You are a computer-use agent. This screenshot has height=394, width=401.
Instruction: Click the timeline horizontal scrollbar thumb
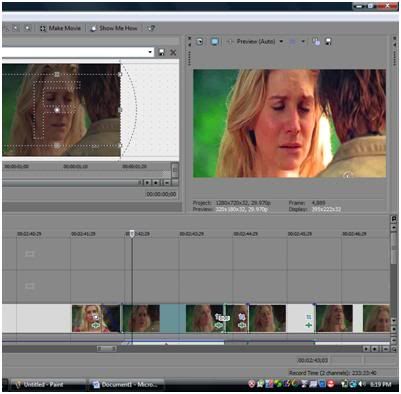(106, 349)
